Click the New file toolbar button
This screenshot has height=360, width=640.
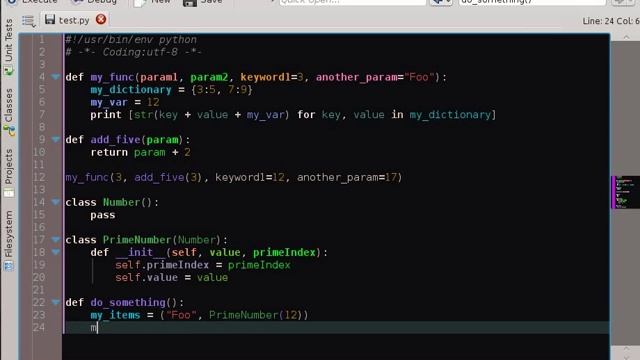coord(153,2)
